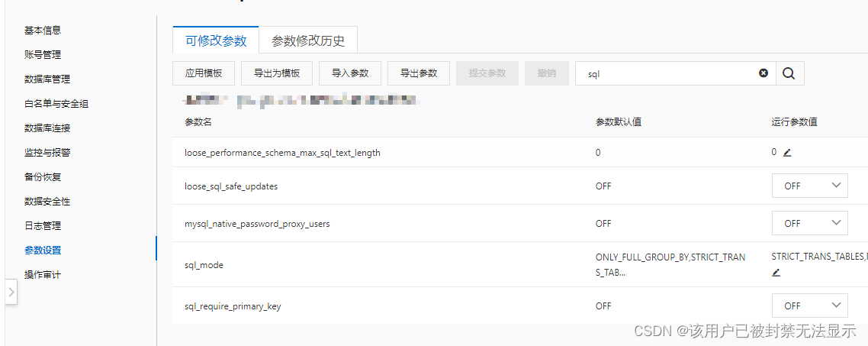Open the loose_sql_safe_updates OFF dropdown
This screenshot has width=868, height=346.
810,186
